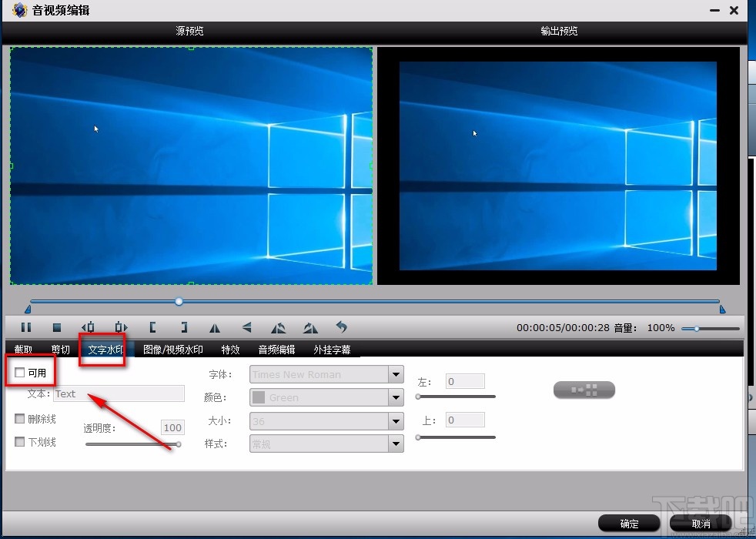Click the timeline start trim marker
The width and height of the screenshot is (756, 539).
tap(28, 309)
